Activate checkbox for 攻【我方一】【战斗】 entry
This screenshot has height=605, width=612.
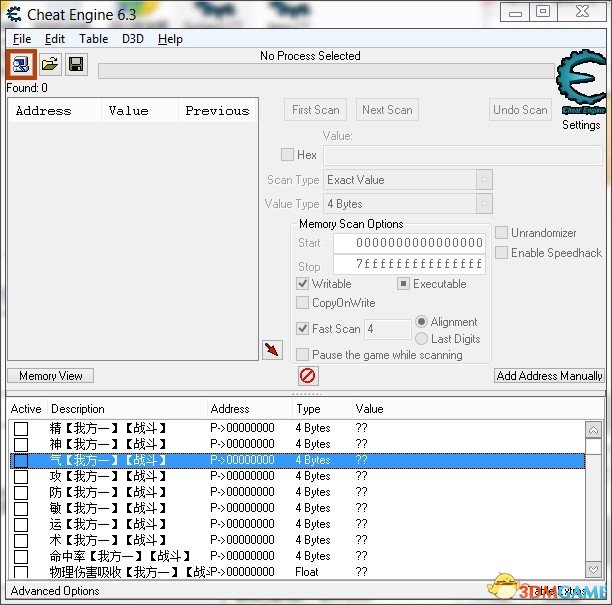pyautogui.click(x=21, y=476)
